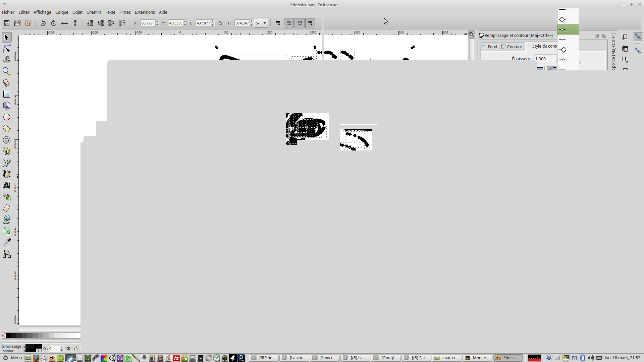Pick the Rectangle drawing tool
This screenshot has height=362, width=644.
pyautogui.click(x=6, y=94)
